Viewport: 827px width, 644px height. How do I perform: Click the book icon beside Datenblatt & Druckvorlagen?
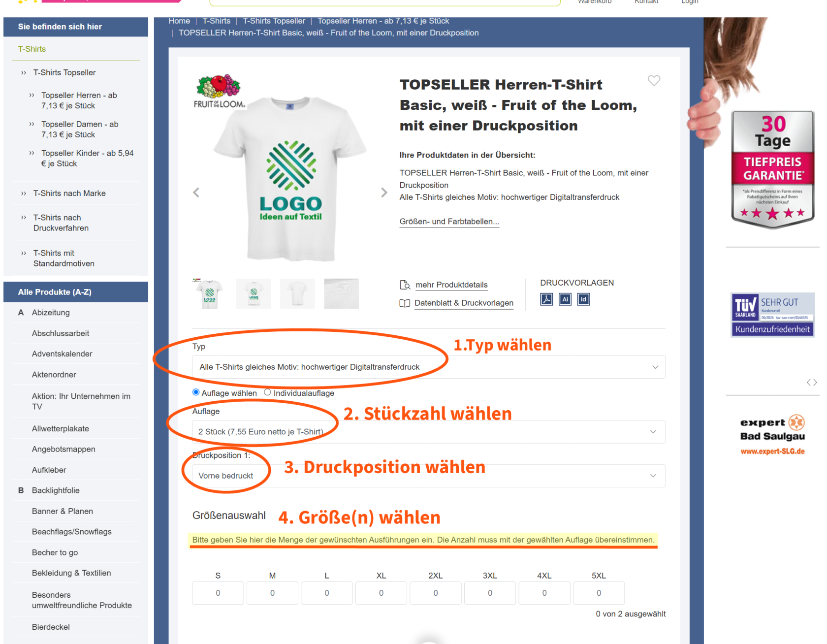(405, 303)
